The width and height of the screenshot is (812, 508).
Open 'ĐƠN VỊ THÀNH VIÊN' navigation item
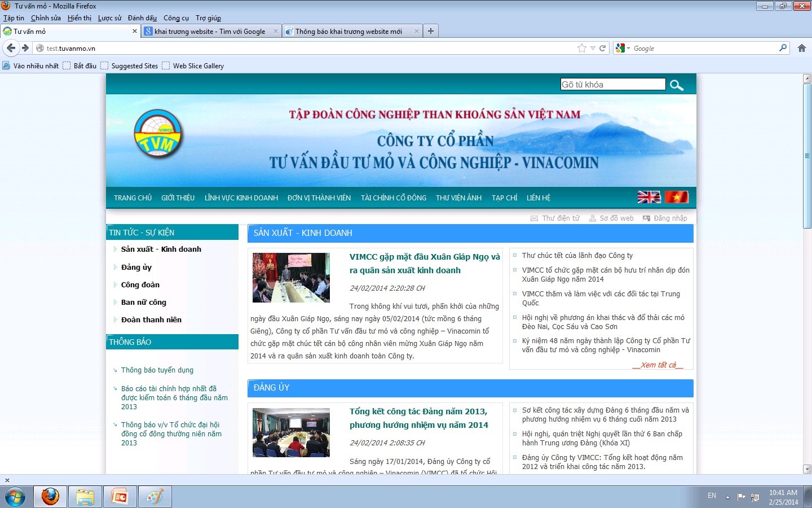(319, 198)
